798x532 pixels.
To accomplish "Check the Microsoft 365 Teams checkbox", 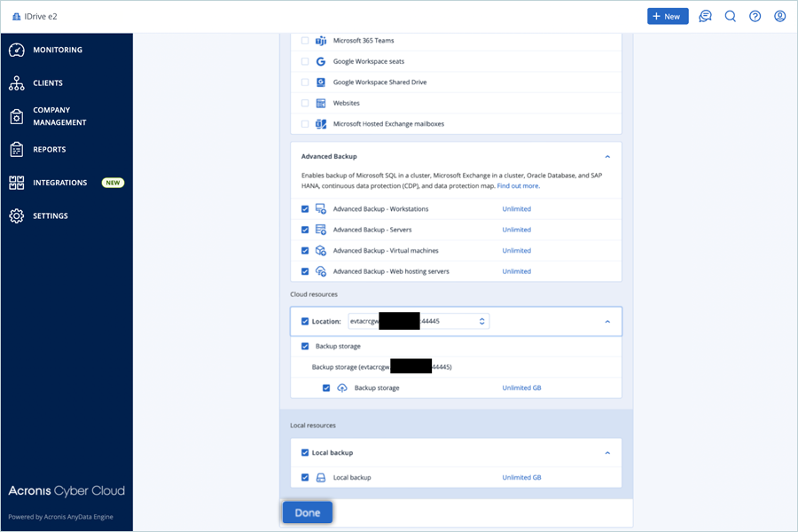I will [305, 41].
